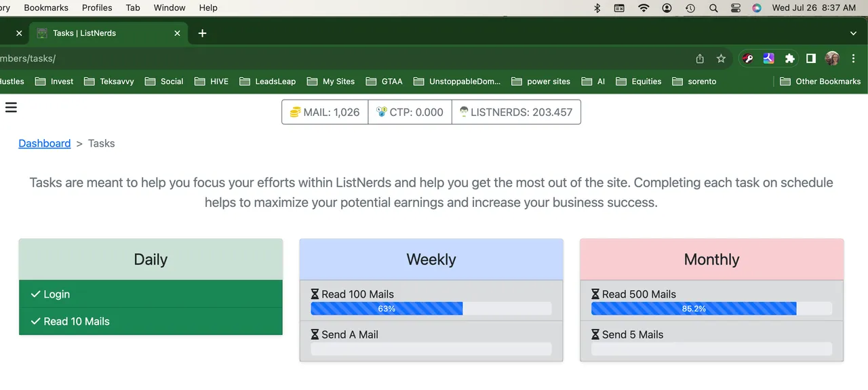Open a new tab with plus
Screen dimensions: 868x390
coord(202,33)
